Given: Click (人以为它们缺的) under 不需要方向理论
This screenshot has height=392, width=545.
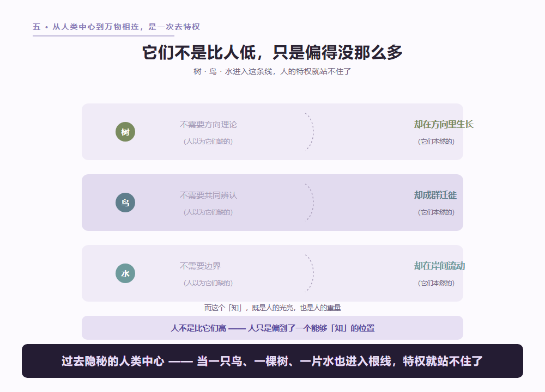Looking at the screenshot, I should (208, 142).
